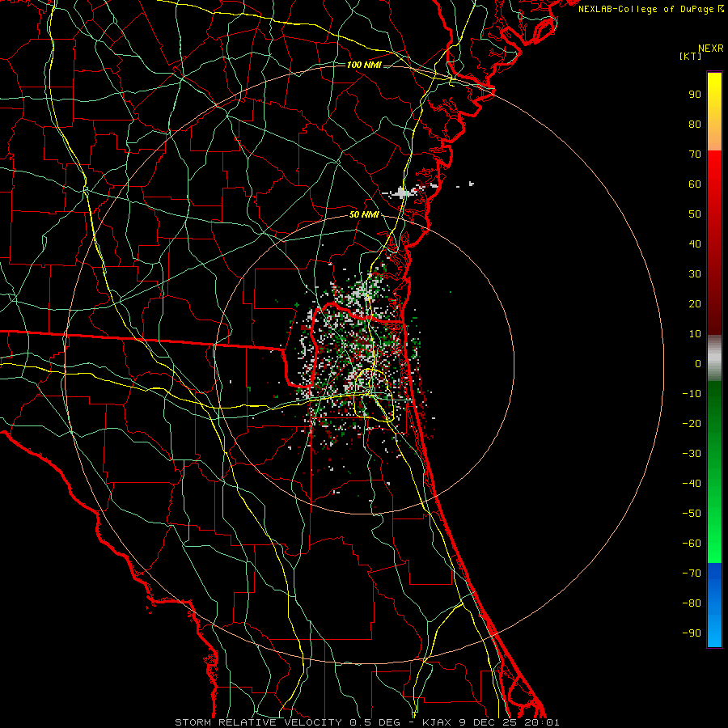This screenshot has width=728, height=728.
Task: Click the 50 NMI range ring label
Action: coord(364,214)
